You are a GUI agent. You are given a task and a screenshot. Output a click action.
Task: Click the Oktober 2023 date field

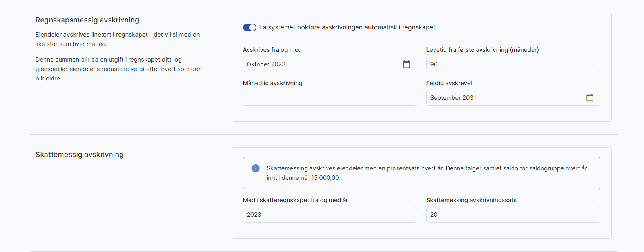[x=321, y=64]
